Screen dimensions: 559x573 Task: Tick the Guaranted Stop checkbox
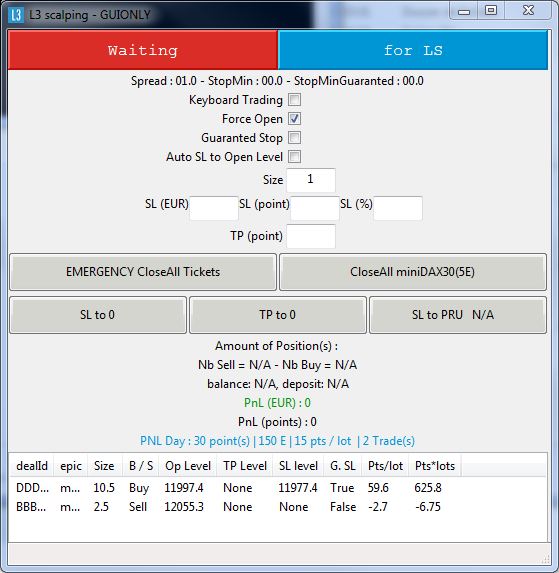[294, 137]
